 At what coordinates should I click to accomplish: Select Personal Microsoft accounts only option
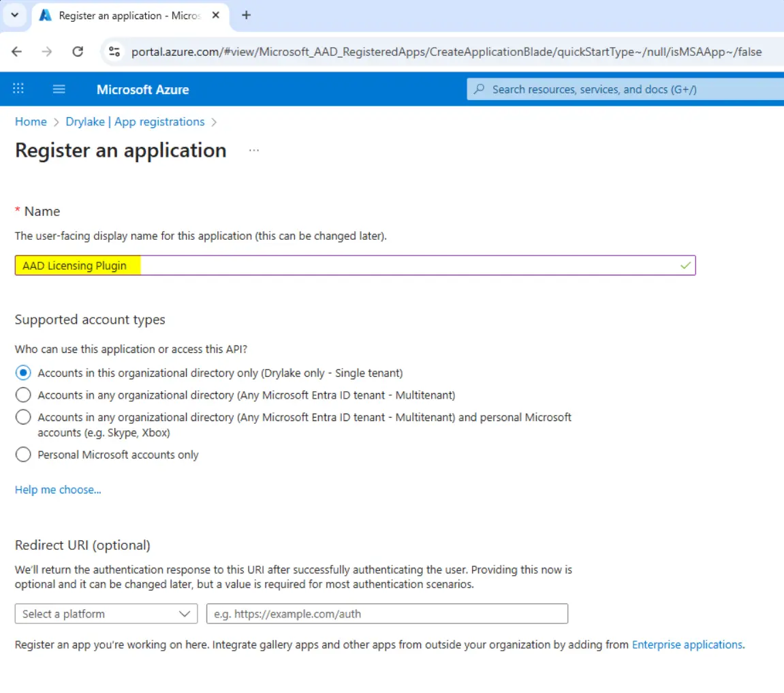point(23,455)
